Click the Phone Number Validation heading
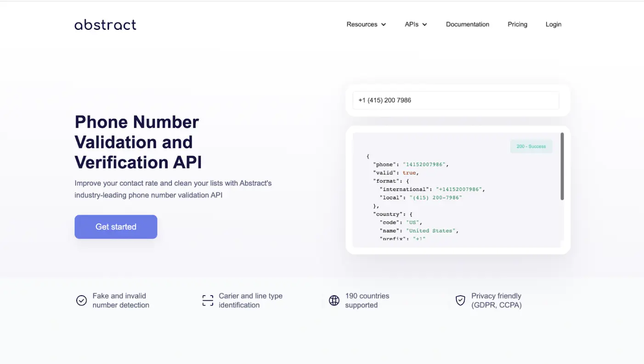Screen dimensions: 644x364 [x=138, y=142]
